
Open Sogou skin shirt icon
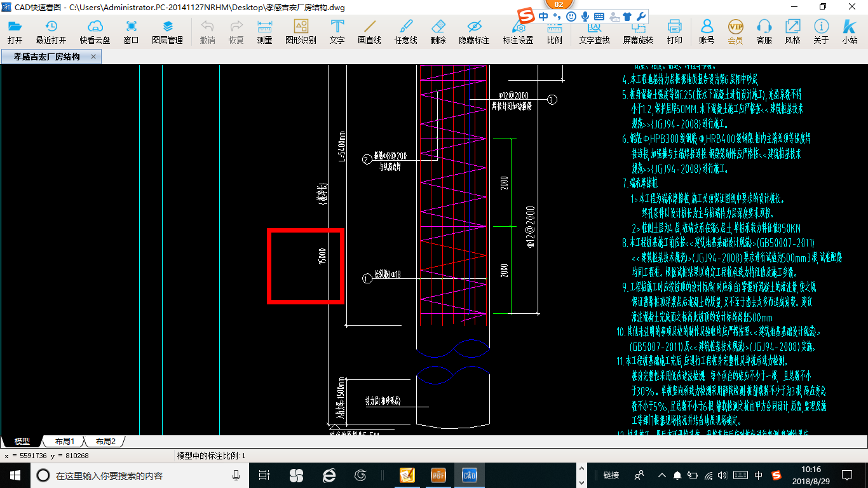(x=628, y=16)
